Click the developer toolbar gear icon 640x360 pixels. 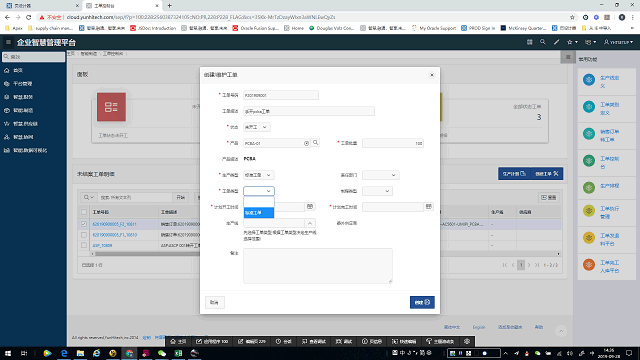(x=467, y=341)
